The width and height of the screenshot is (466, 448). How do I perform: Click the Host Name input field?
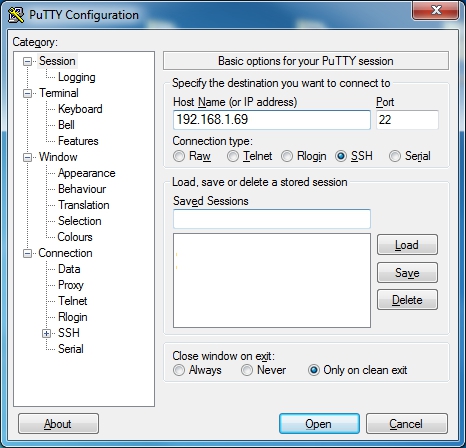pos(272,120)
